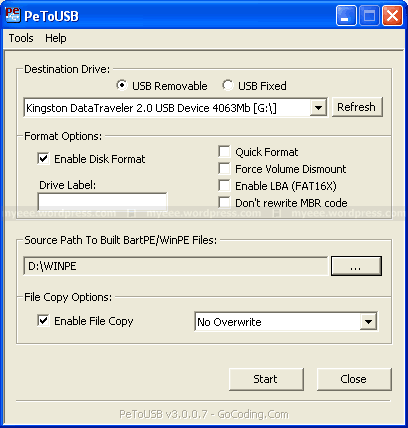Uncheck Enable File Copy

coord(43,321)
